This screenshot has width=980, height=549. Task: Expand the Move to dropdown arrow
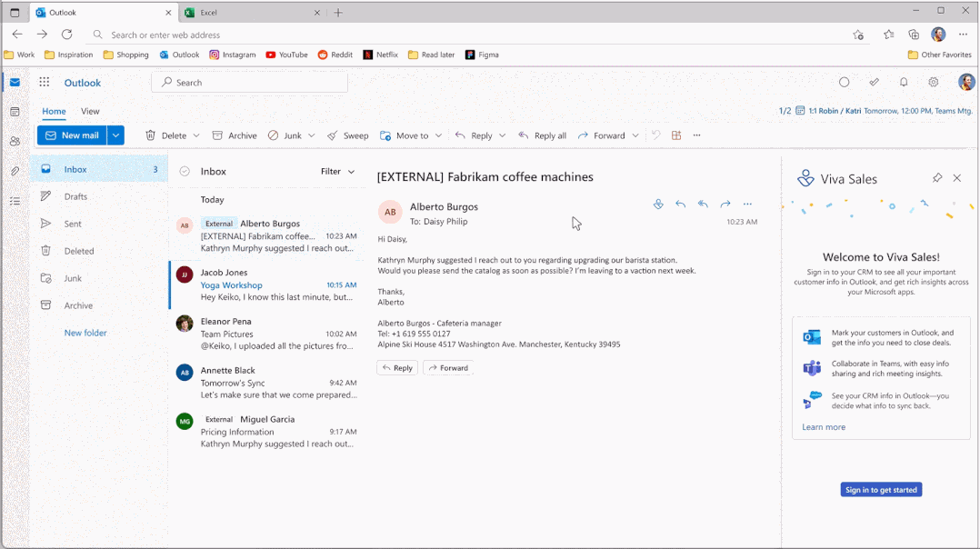click(x=438, y=135)
